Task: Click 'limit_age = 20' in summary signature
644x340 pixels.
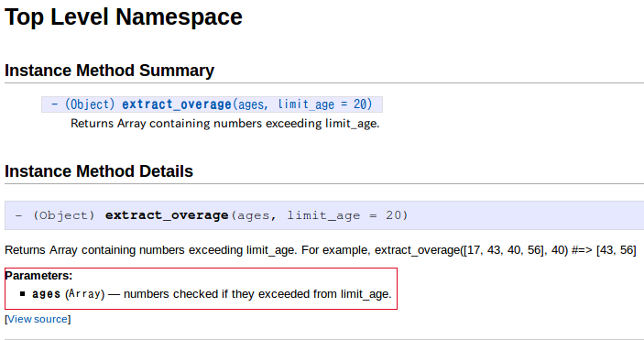Action: point(322,104)
